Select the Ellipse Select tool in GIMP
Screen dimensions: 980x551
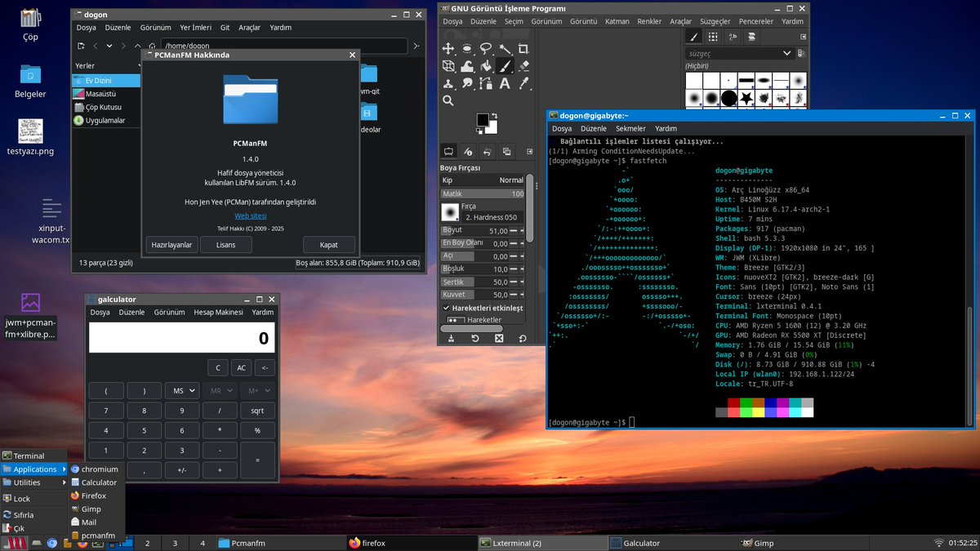click(x=467, y=49)
